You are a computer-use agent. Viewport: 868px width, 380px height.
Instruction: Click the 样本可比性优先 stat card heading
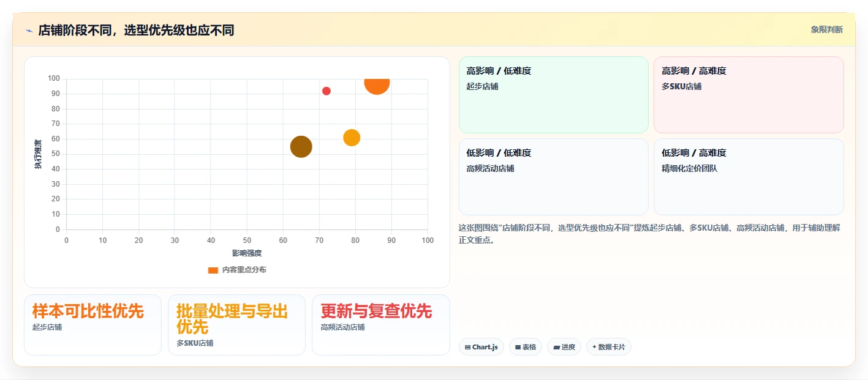88,311
